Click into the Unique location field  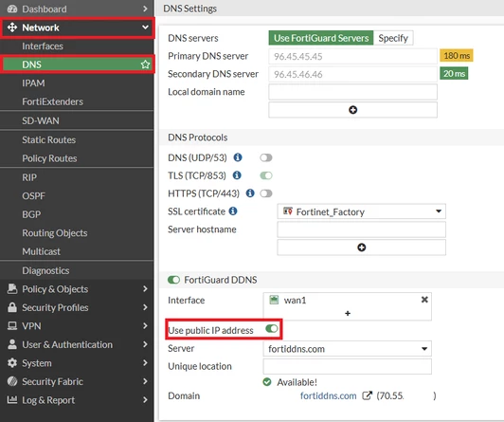(x=347, y=366)
